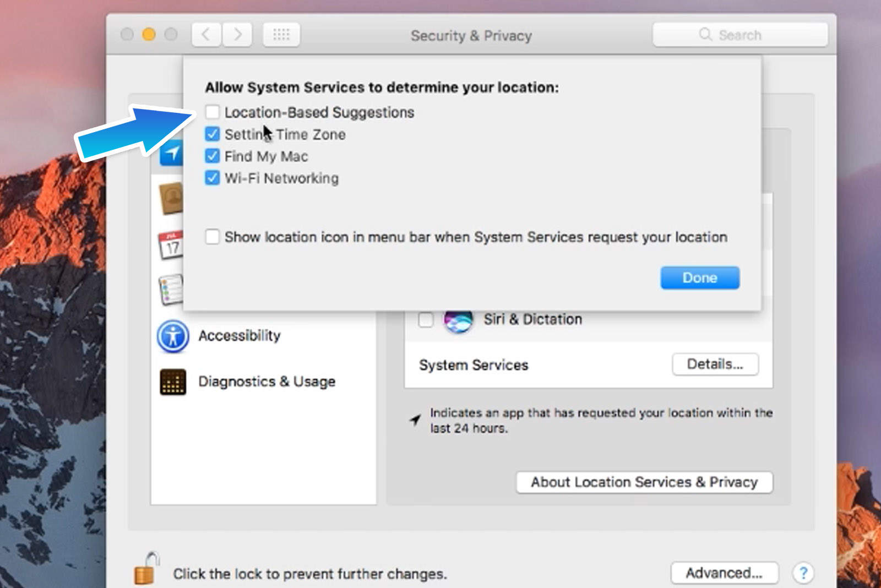Uncheck Setting Time Zone

point(213,134)
